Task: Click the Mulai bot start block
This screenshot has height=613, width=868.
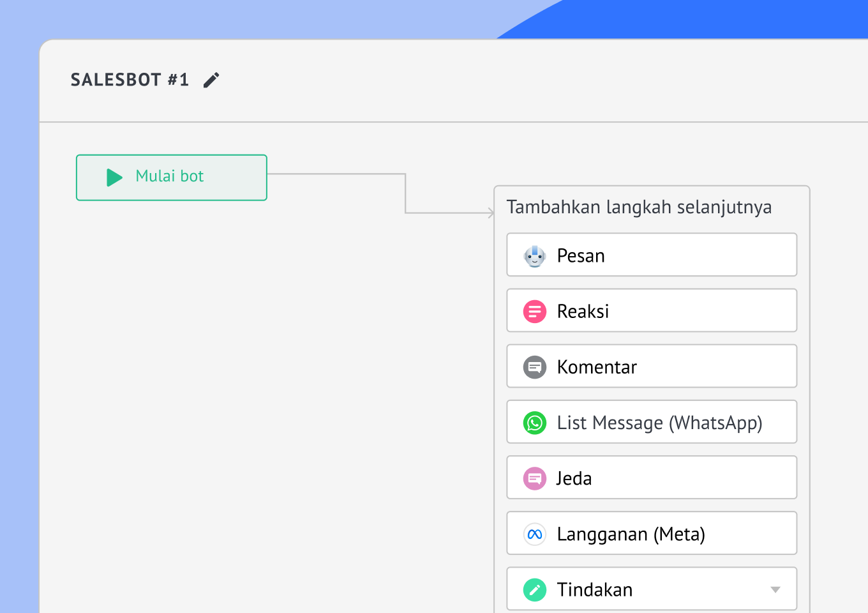Action: [172, 178]
